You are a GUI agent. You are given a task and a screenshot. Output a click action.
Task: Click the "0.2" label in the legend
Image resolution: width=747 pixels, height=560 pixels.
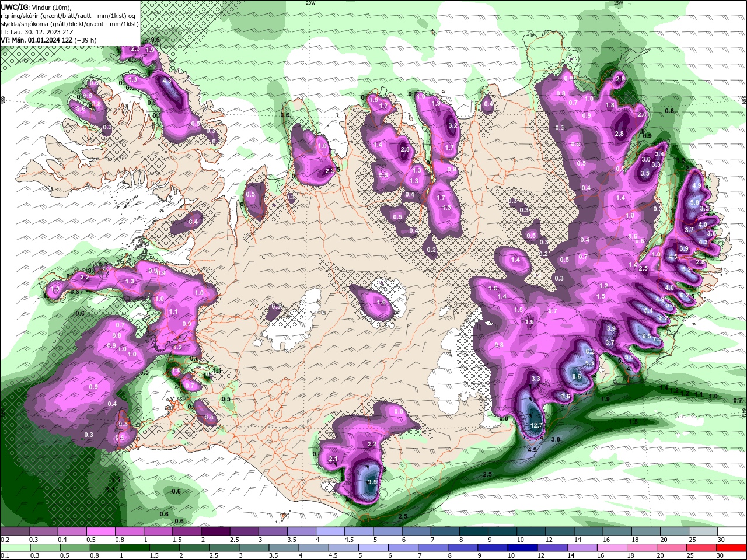(x=5, y=540)
